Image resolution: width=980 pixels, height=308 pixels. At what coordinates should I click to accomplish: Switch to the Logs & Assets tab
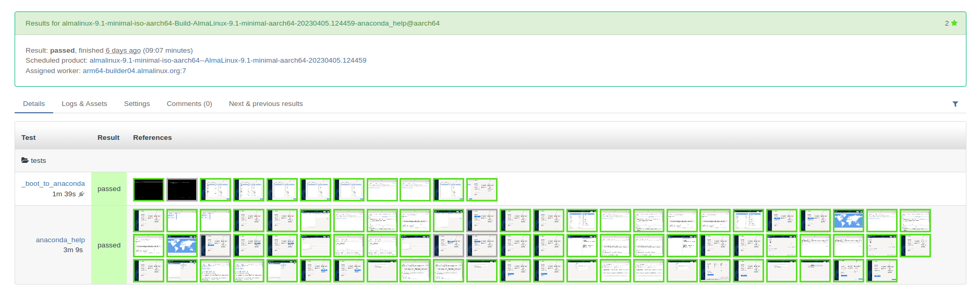coord(84,104)
